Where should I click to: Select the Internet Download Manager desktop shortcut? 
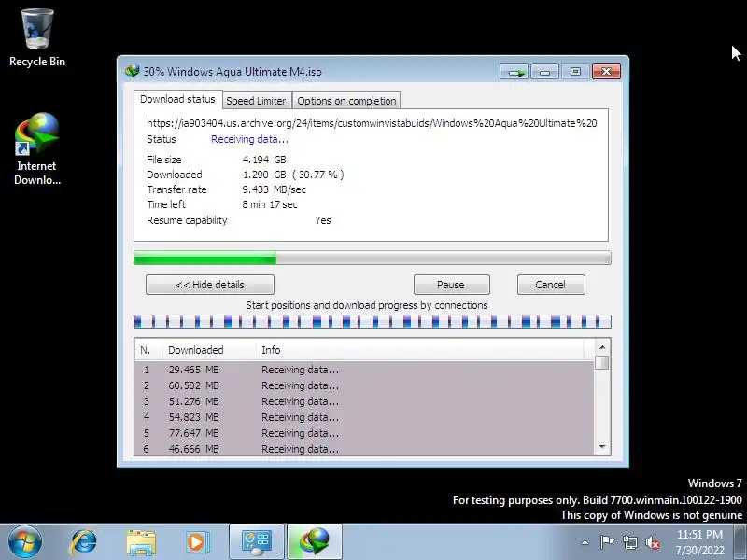(x=37, y=148)
